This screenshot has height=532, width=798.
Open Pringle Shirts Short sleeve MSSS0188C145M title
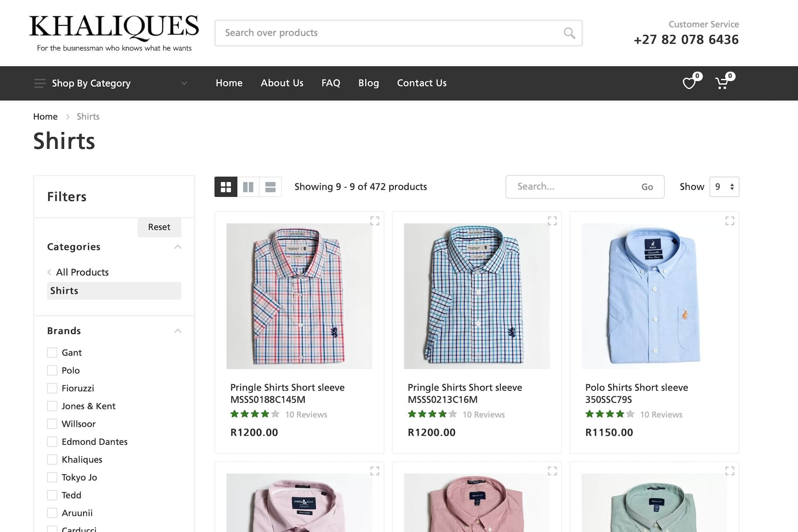(x=287, y=393)
